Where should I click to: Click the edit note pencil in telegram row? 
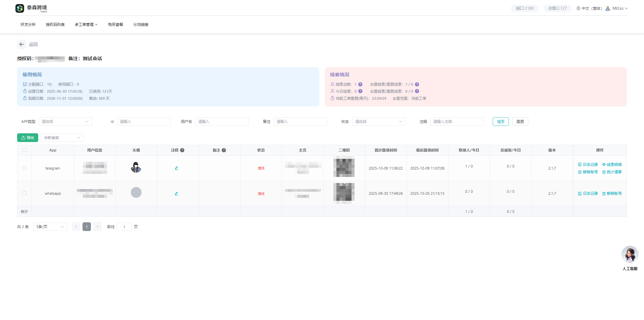point(176,168)
